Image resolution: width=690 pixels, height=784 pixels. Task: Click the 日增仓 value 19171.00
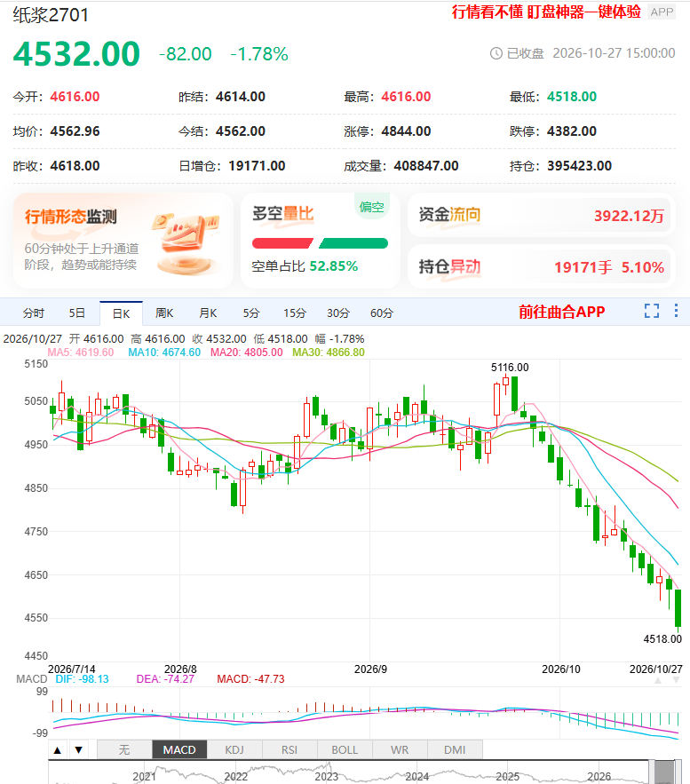(x=257, y=165)
